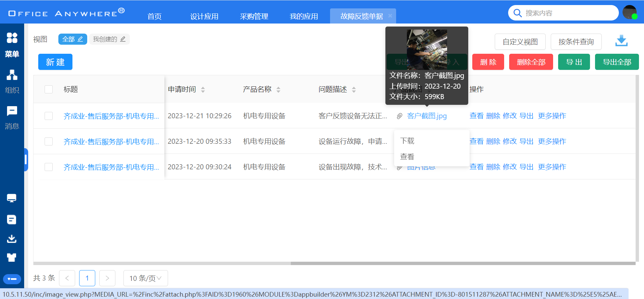Switch to 设计应用 tab
Viewport: 644px width, 299px height.
pos(204,16)
